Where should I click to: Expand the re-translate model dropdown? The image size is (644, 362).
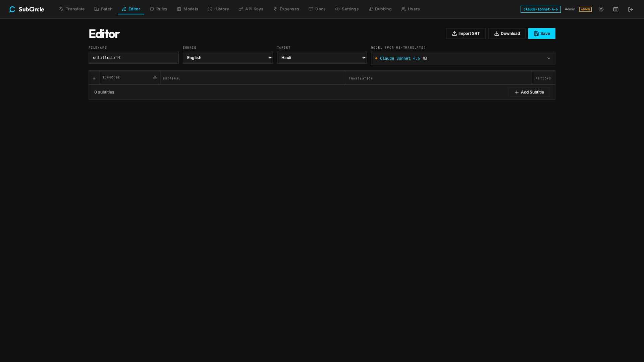click(463, 58)
